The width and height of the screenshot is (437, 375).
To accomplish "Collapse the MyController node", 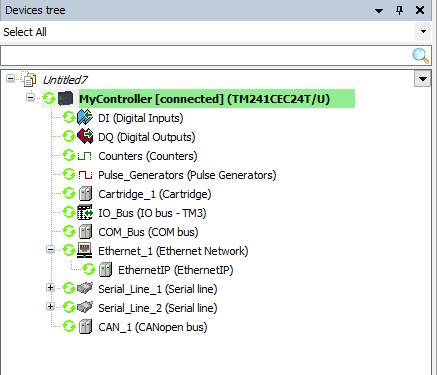I will pos(31,98).
